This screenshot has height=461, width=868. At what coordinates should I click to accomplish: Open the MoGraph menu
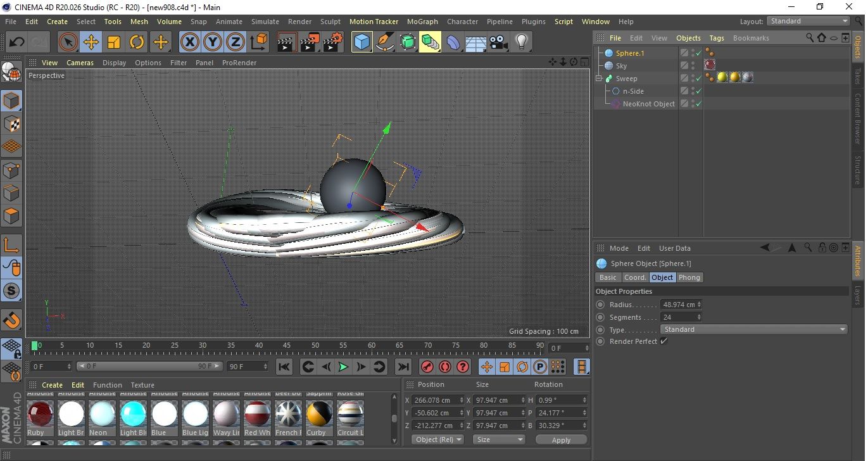tap(422, 22)
